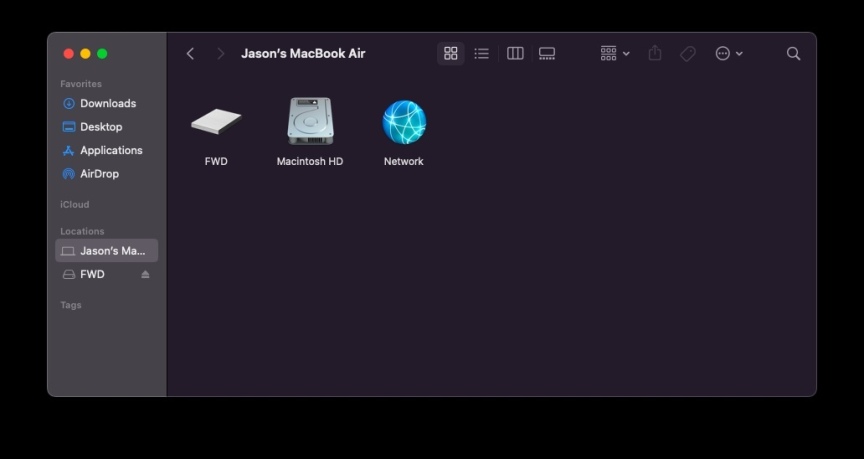Click the Share toolbar icon

[655, 53]
